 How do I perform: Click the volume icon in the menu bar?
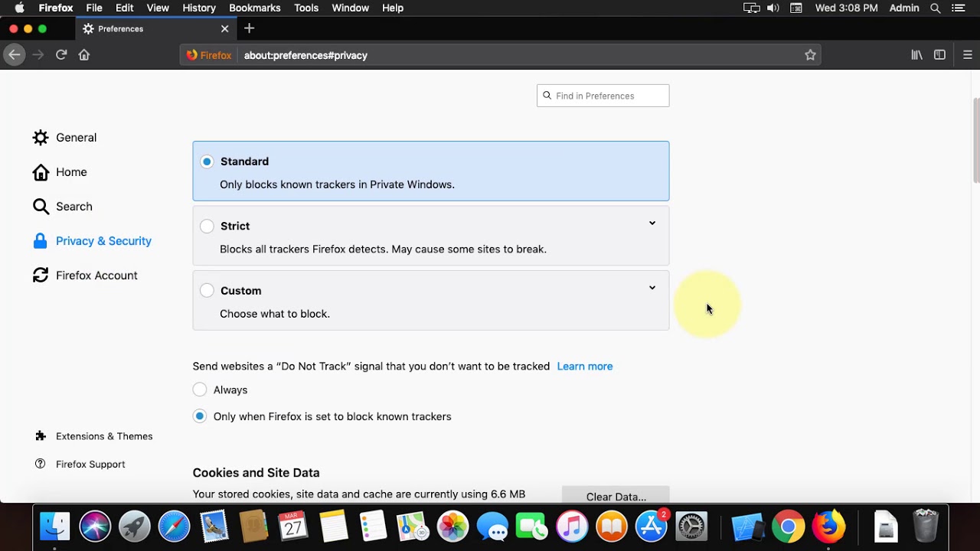point(773,8)
